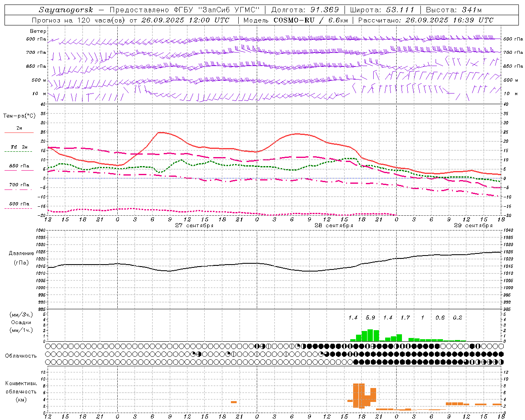The image size is (525, 420).
Task: Click the Sayanogorsk station title
Action: [x=66, y=10]
